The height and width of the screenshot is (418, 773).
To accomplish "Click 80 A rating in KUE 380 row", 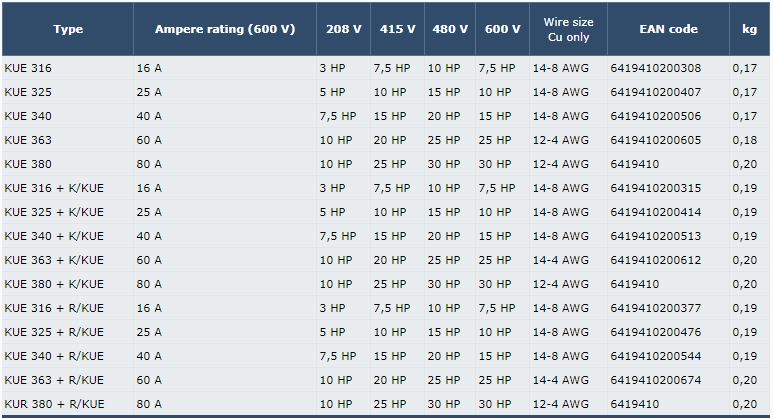I will pyautogui.click(x=149, y=164).
